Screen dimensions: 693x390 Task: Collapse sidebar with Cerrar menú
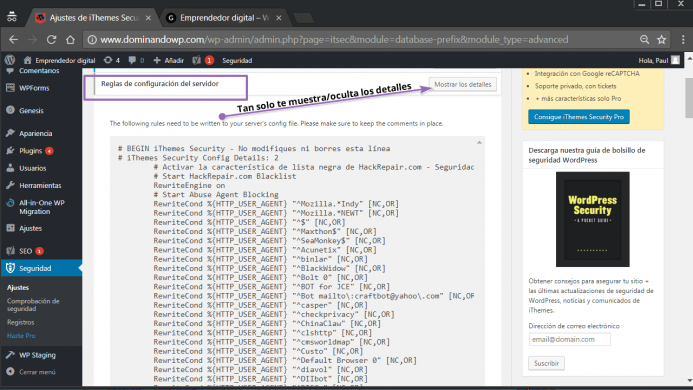tap(37, 372)
